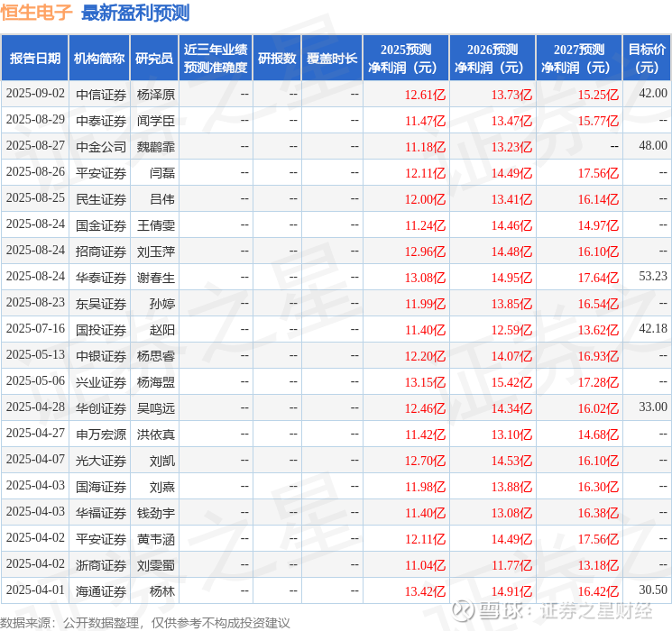This screenshot has height=631, width=672.
Task: Click the 研究员 column header
Action: pyautogui.click(x=154, y=58)
